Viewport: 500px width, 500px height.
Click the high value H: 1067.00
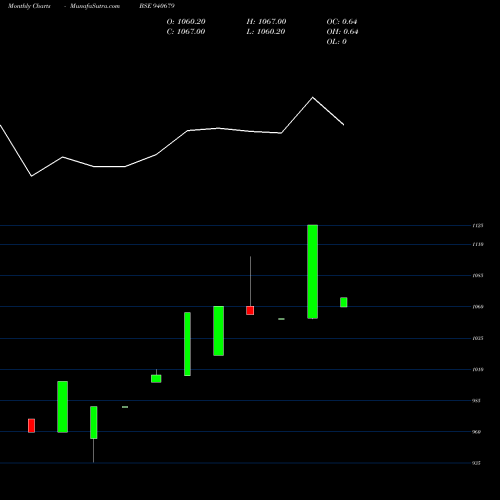[x=266, y=22]
